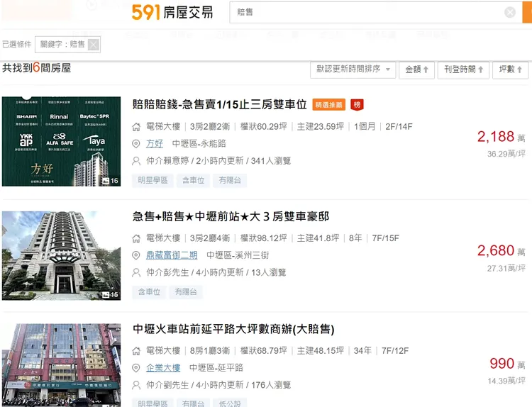Open the 默認更新時間排序 sort dropdown
The image size is (532, 407).
click(x=355, y=69)
